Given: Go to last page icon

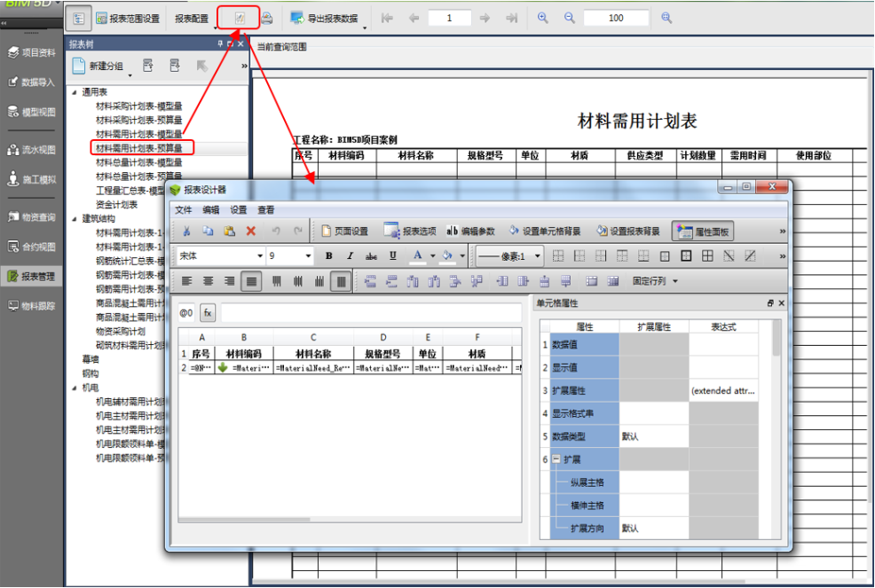Looking at the screenshot, I should click(x=511, y=18).
